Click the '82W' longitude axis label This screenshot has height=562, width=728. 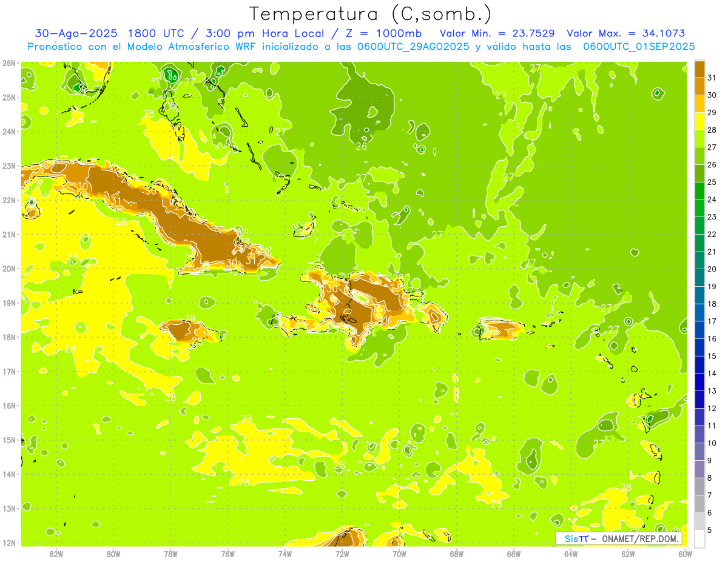[x=56, y=554]
